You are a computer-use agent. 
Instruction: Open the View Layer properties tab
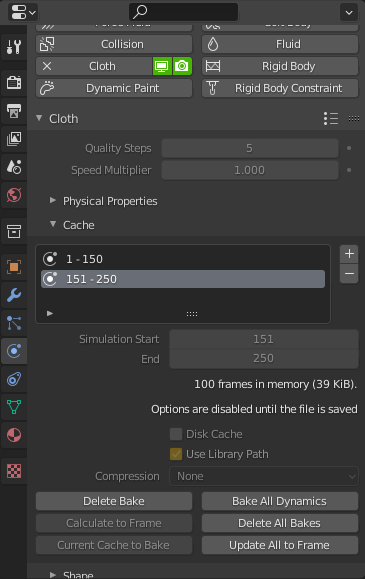click(x=14, y=138)
